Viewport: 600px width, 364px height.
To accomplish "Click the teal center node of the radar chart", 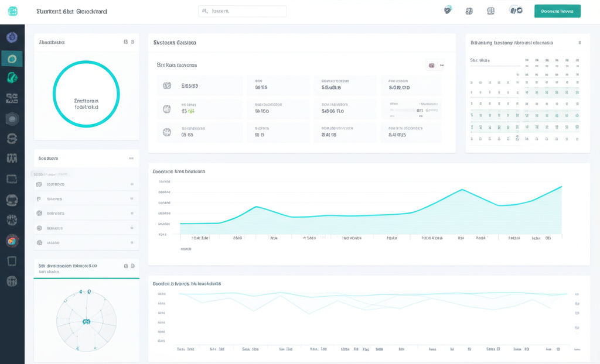I will (x=86, y=321).
